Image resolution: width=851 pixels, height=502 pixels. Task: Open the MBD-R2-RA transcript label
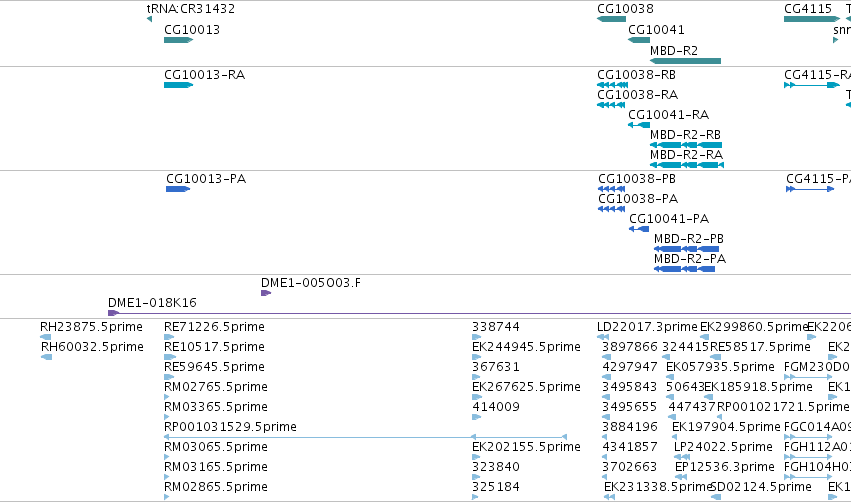687,155
